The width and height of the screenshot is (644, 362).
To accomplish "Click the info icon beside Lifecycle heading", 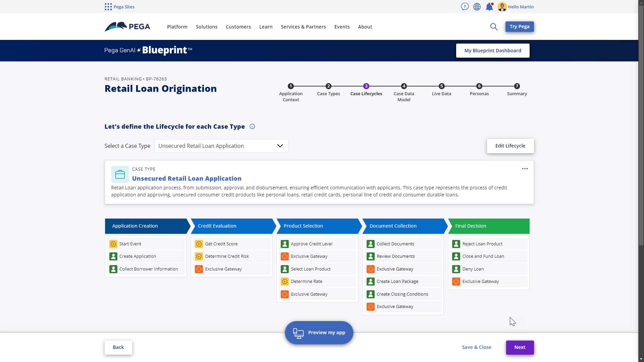I will pyautogui.click(x=252, y=126).
